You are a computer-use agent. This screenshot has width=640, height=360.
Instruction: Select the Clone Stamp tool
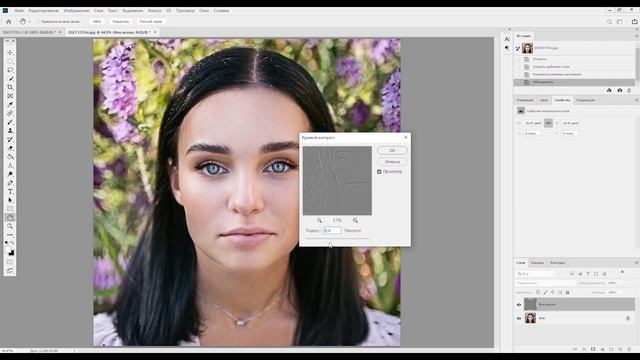10,131
